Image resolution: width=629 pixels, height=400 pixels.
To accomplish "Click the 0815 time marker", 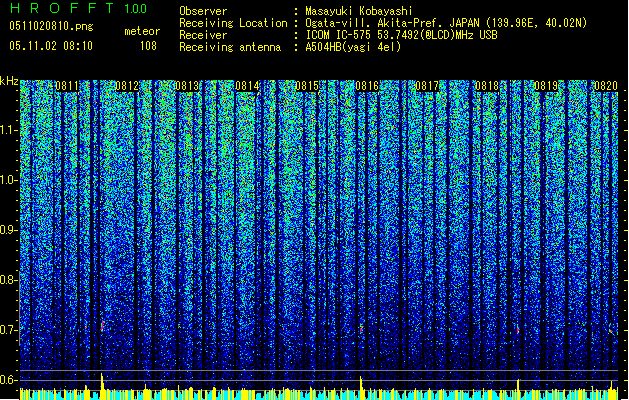I will pos(307,86).
